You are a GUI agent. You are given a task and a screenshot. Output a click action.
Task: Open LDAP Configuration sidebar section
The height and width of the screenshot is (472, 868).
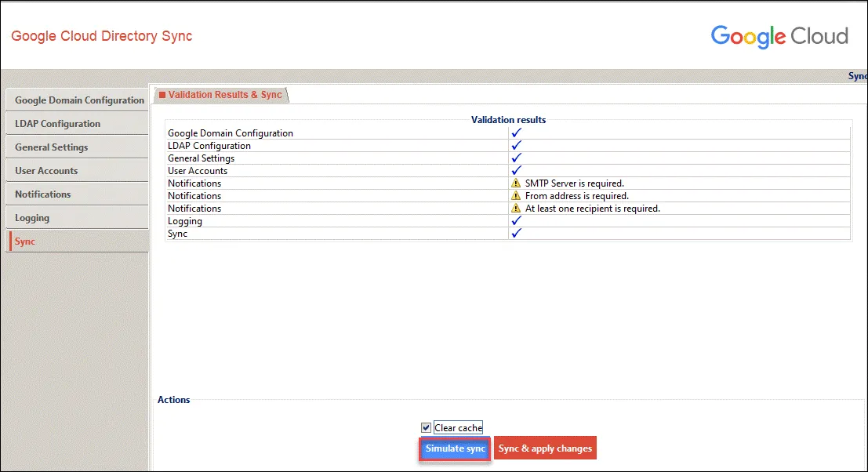pos(78,123)
